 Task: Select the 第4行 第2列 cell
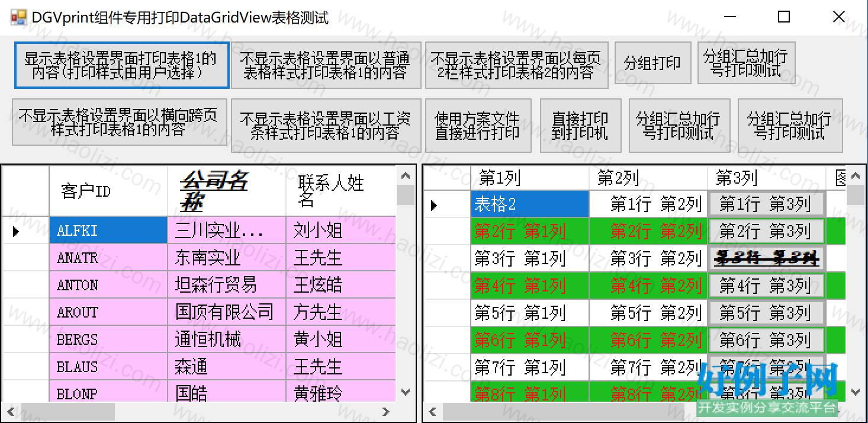(x=648, y=286)
